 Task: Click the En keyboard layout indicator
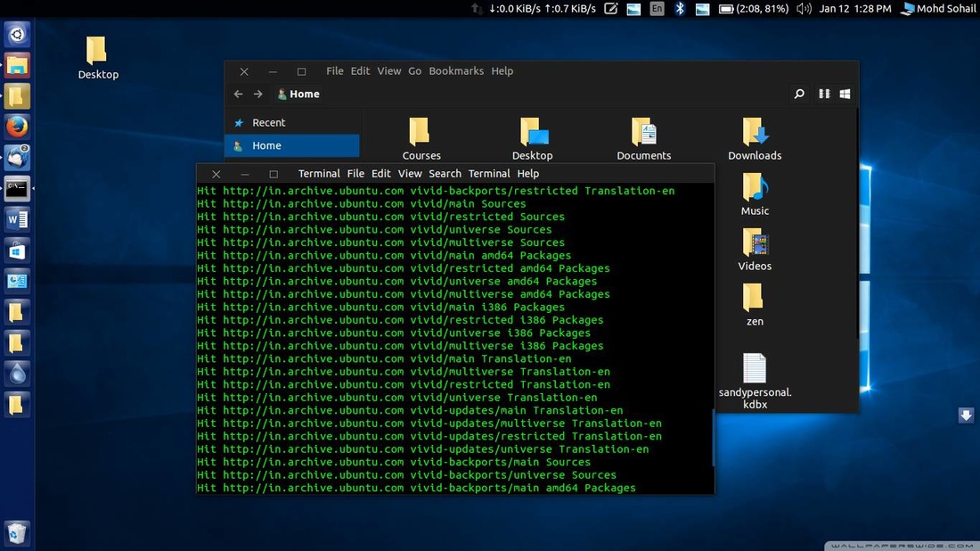pyautogui.click(x=657, y=9)
